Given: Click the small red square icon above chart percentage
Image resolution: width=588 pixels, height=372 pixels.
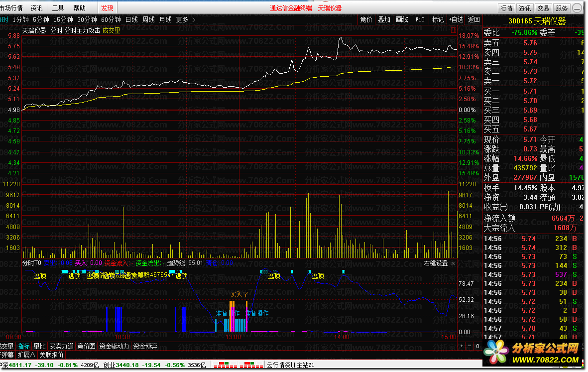Looking at the screenshot, I should coord(454,29).
